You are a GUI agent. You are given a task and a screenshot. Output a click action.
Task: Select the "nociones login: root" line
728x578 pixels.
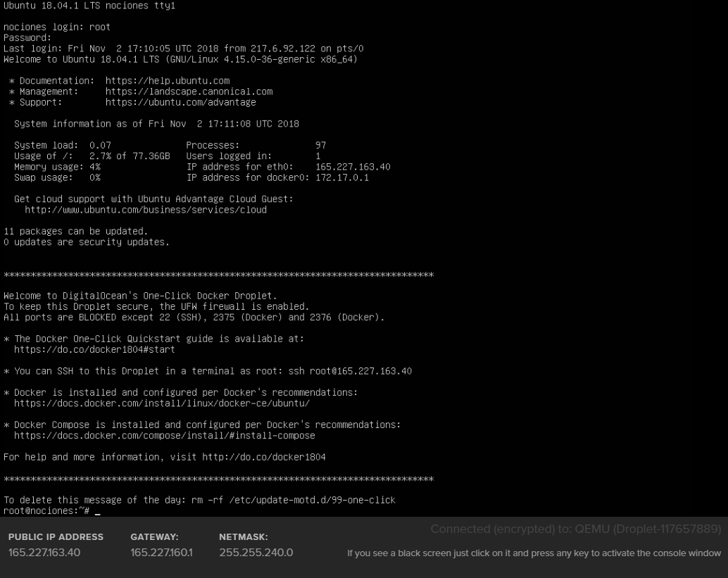coord(57,27)
